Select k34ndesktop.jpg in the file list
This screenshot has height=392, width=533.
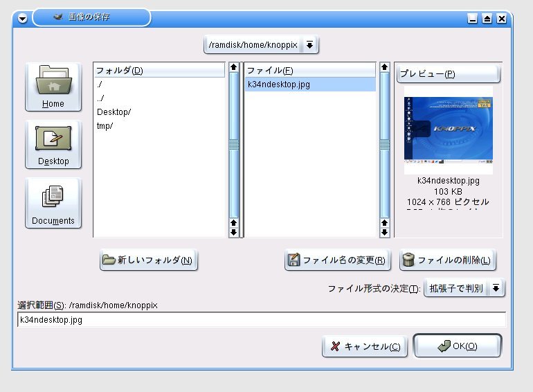[x=310, y=84]
